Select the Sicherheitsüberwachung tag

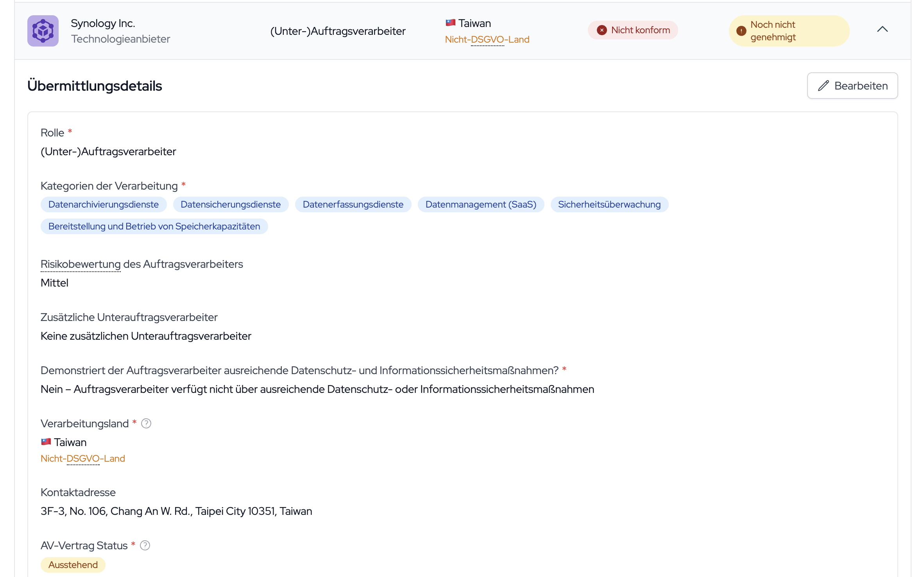point(609,204)
